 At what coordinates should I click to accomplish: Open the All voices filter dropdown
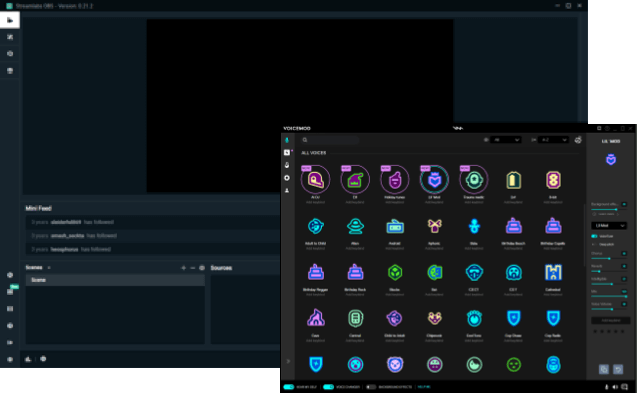coord(506,140)
